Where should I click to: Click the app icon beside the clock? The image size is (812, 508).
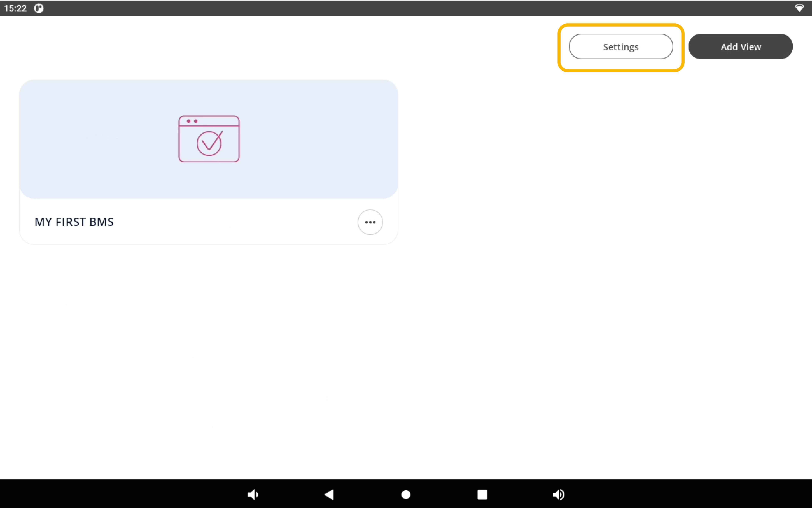tap(39, 8)
